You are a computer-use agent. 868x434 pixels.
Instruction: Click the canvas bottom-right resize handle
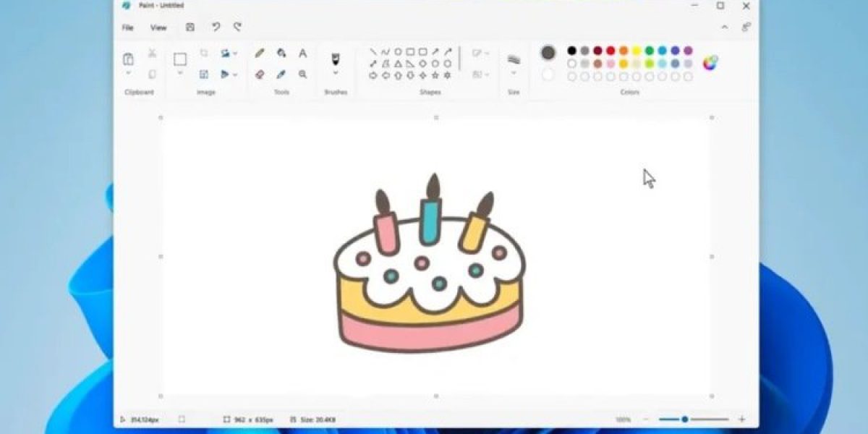712,396
